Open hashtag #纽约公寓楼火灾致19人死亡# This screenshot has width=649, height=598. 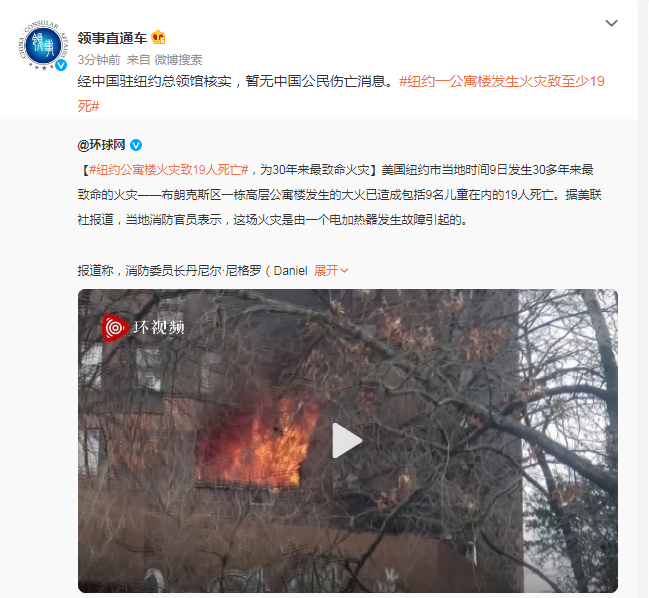168,170
